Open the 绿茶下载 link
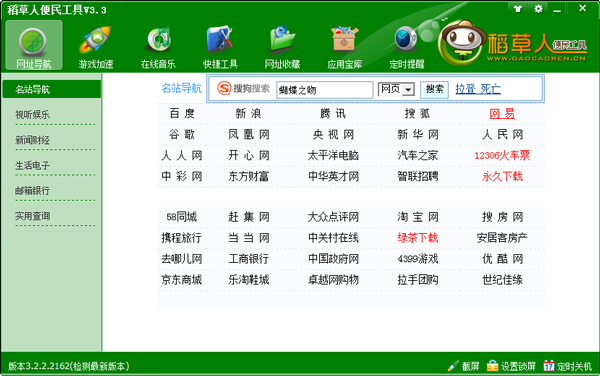 click(x=417, y=238)
